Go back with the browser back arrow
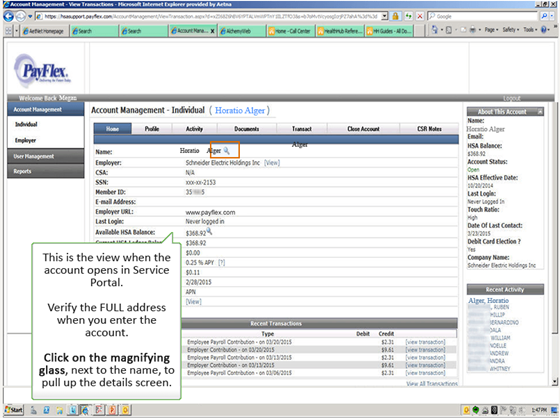 coord(8,16)
